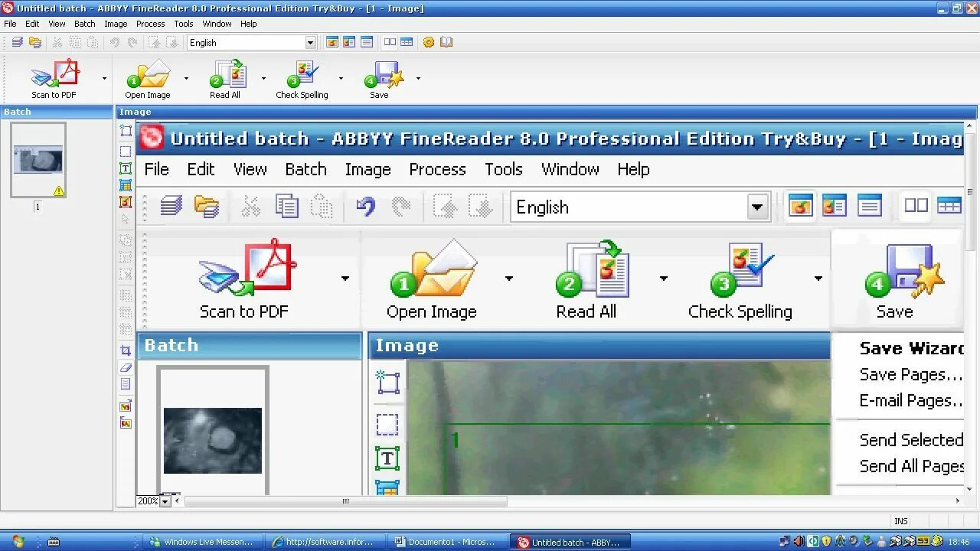Open the View menu

pyautogui.click(x=57, y=24)
